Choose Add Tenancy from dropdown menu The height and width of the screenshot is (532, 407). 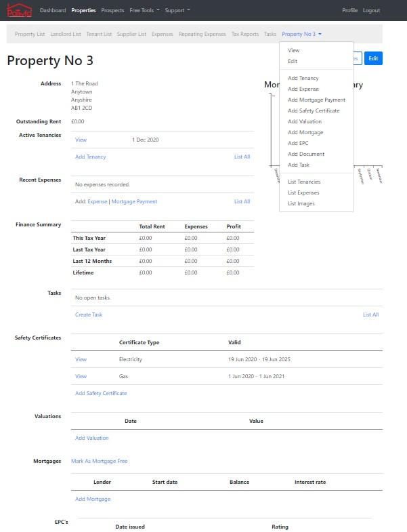click(x=303, y=78)
